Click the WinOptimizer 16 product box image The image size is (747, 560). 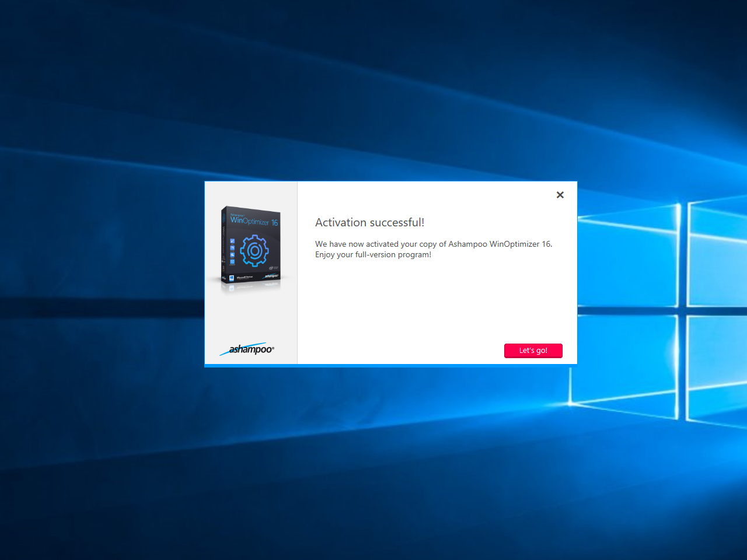[x=251, y=246]
